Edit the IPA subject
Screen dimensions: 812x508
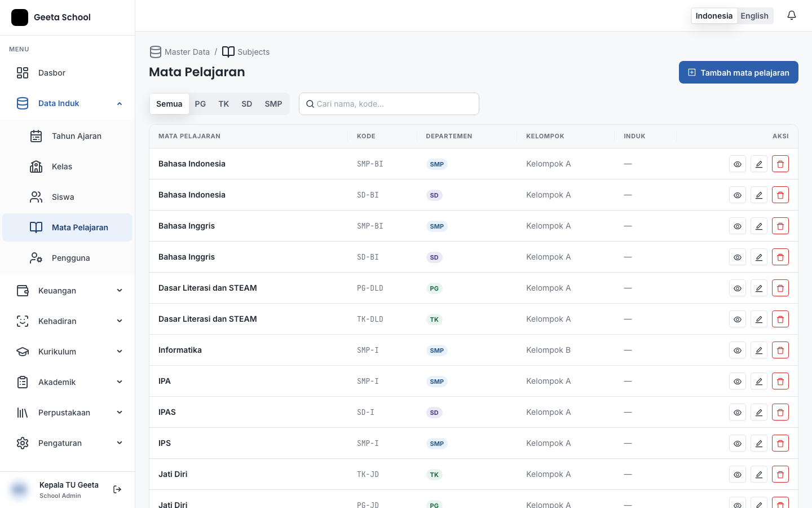point(759,382)
